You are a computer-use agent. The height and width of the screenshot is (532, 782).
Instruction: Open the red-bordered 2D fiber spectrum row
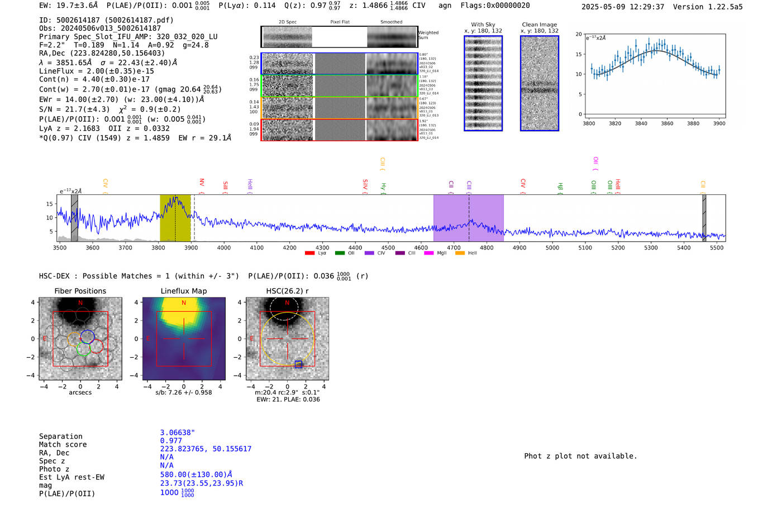click(340, 130)
